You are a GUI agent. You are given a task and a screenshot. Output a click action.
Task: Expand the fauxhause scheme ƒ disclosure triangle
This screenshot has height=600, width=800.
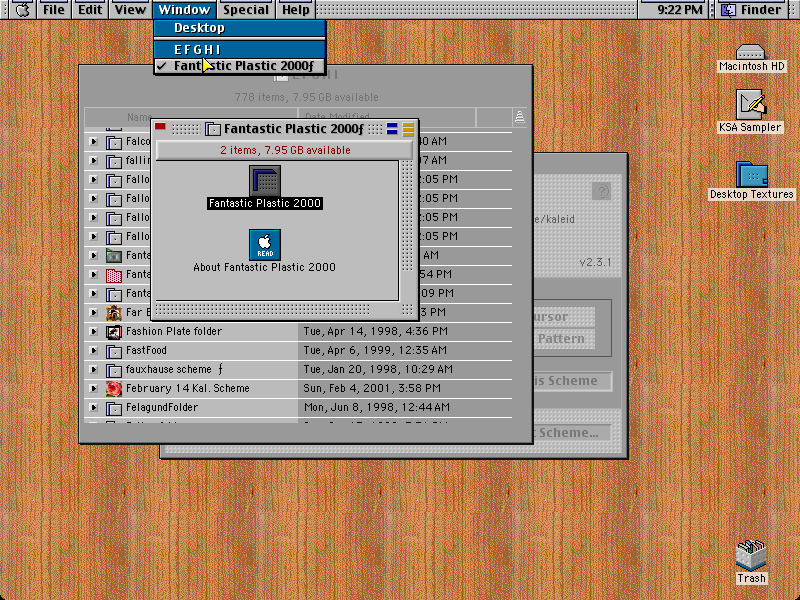coord(93,369)
